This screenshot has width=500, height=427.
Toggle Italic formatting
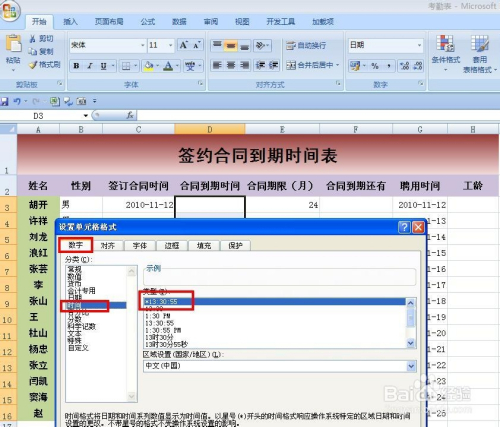click(x=90, y=66)
